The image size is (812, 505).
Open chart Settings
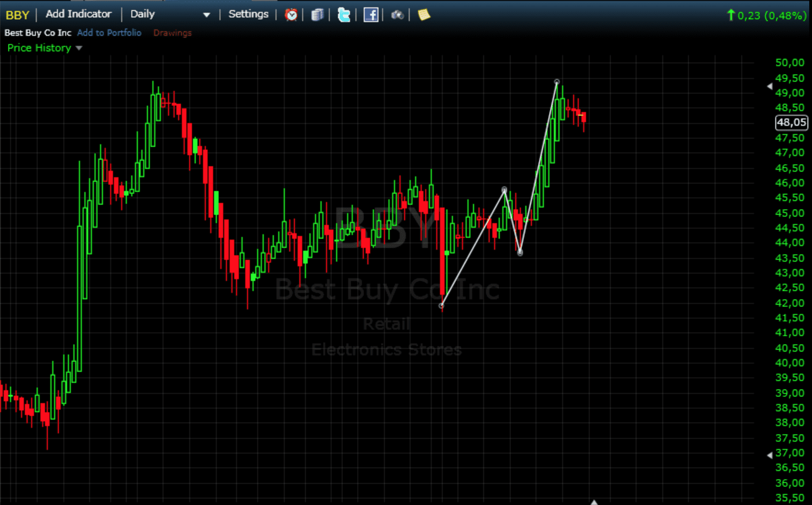click(x=248, y=14)
